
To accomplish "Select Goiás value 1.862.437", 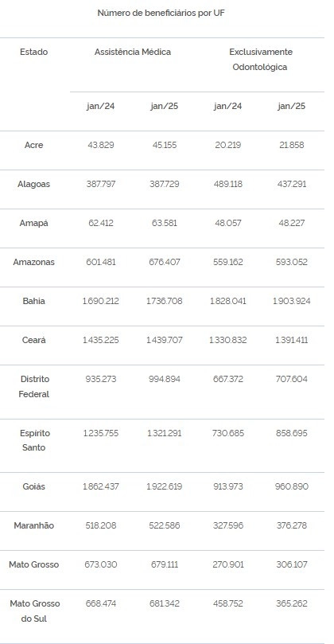I will [101, 486].
